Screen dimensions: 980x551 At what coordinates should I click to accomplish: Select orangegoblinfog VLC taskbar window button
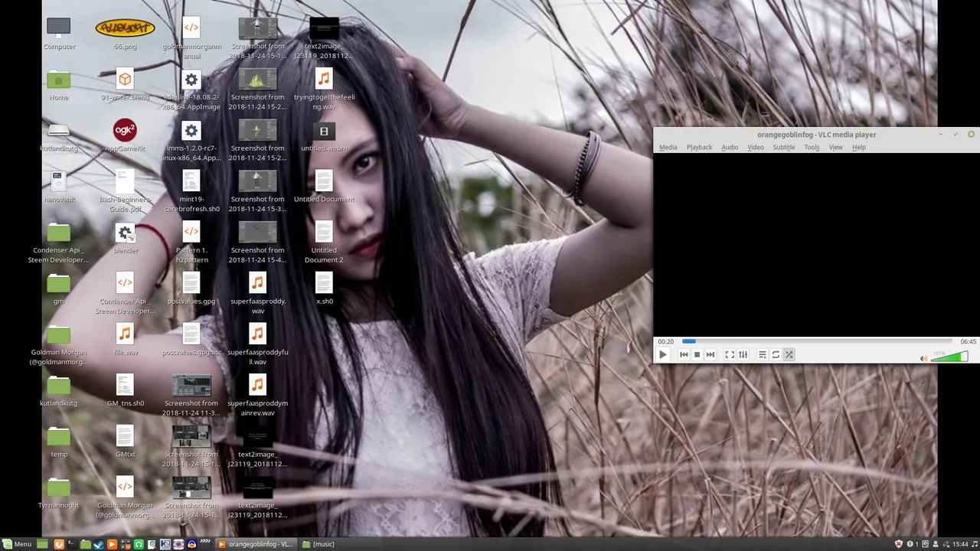coord(254,544)
